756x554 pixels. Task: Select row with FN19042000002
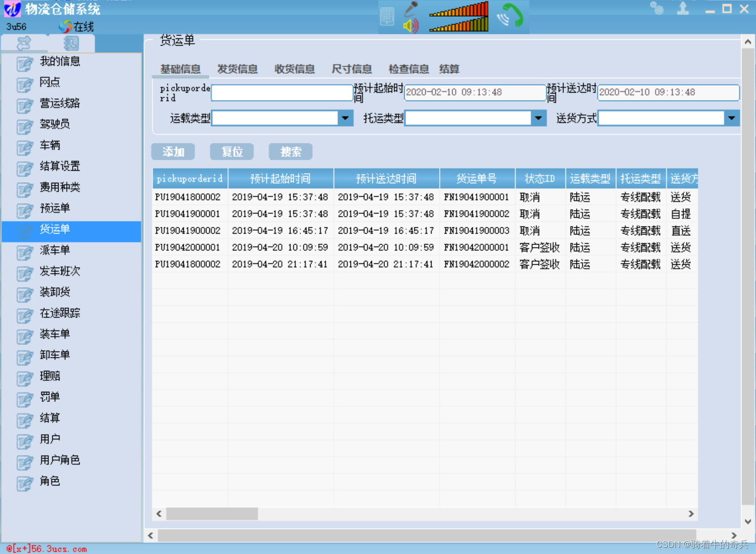tap(425, 264)
